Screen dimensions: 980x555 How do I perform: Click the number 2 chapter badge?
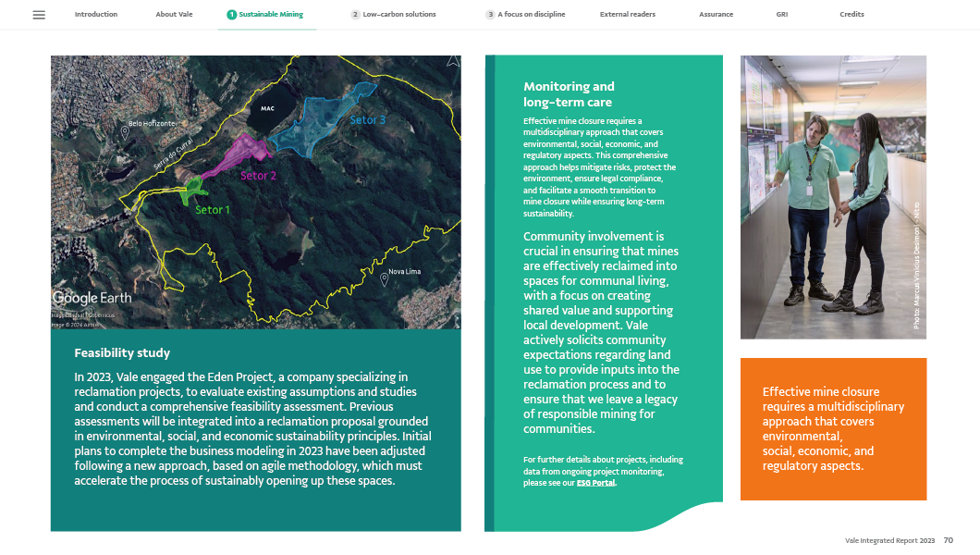(x=355, y=15)
